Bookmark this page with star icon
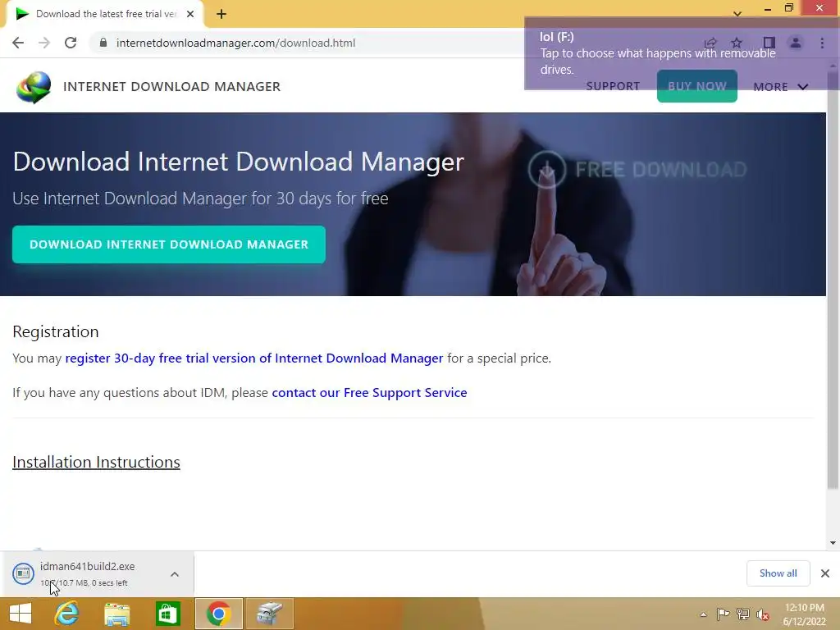The width and height of the screenshot is (840, 630). (x=737, y=43)
